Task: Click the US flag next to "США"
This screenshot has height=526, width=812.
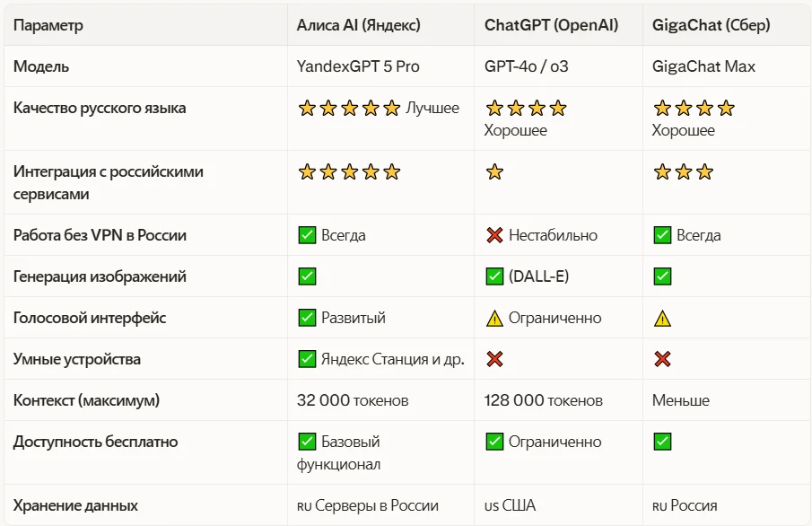Action: [x=492, y=506]
